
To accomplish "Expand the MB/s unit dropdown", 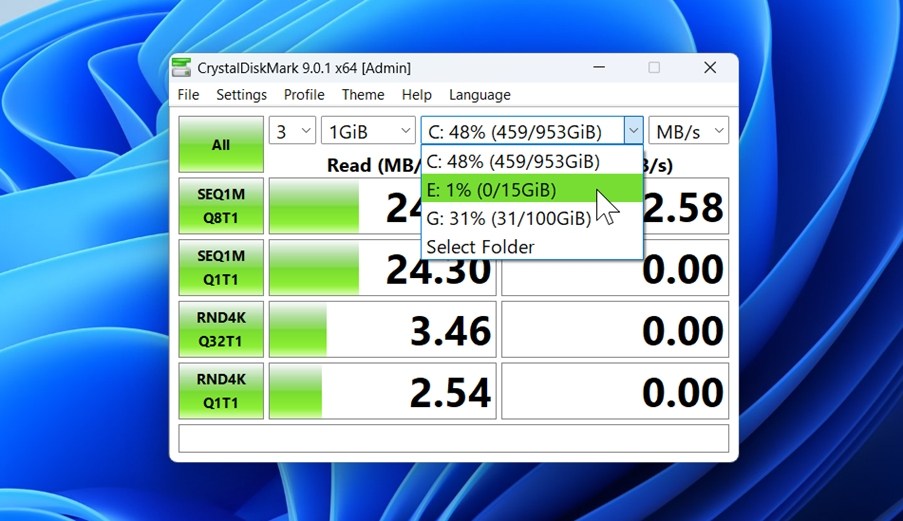I will [689, 131].
